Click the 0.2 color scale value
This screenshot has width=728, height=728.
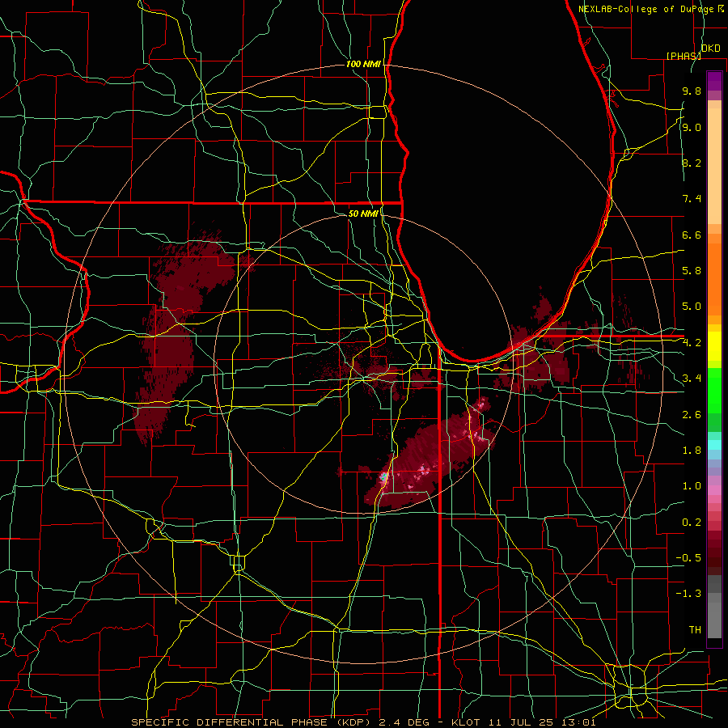[x=692, y=523]
